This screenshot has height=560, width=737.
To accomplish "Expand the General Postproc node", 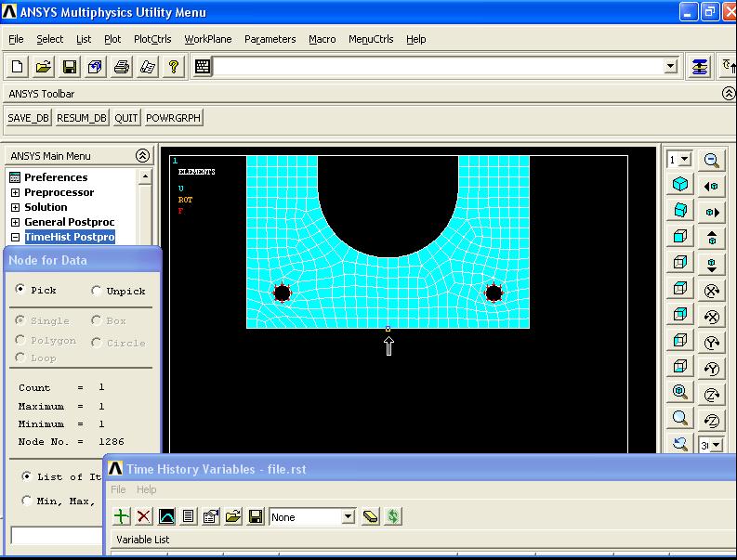I will [15, 222].
